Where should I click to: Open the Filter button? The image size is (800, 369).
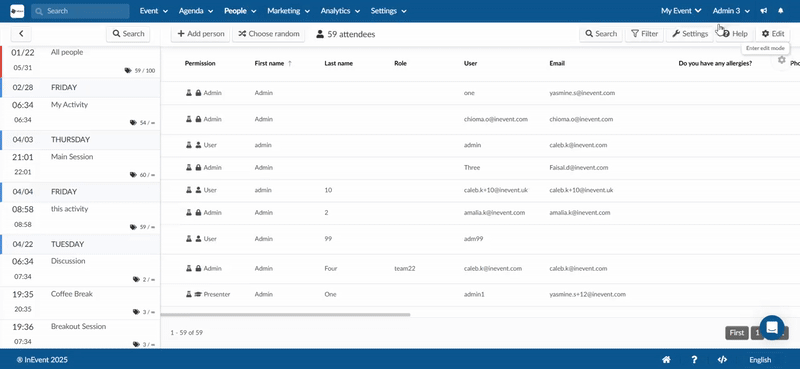coord(644,34)
